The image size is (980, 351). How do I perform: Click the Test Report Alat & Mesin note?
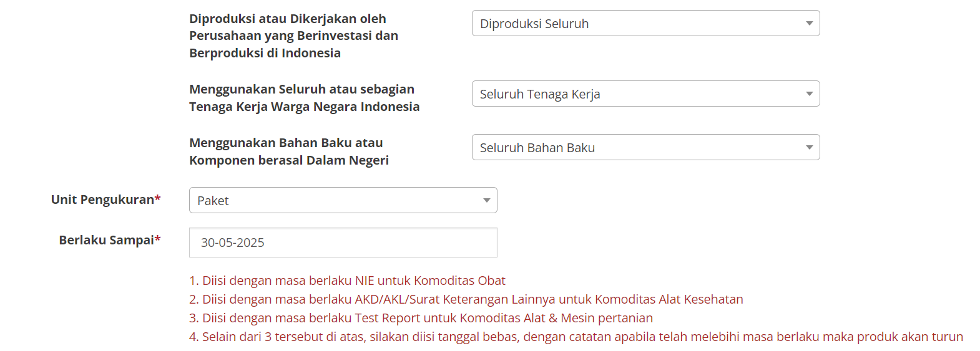click(421, 318)
